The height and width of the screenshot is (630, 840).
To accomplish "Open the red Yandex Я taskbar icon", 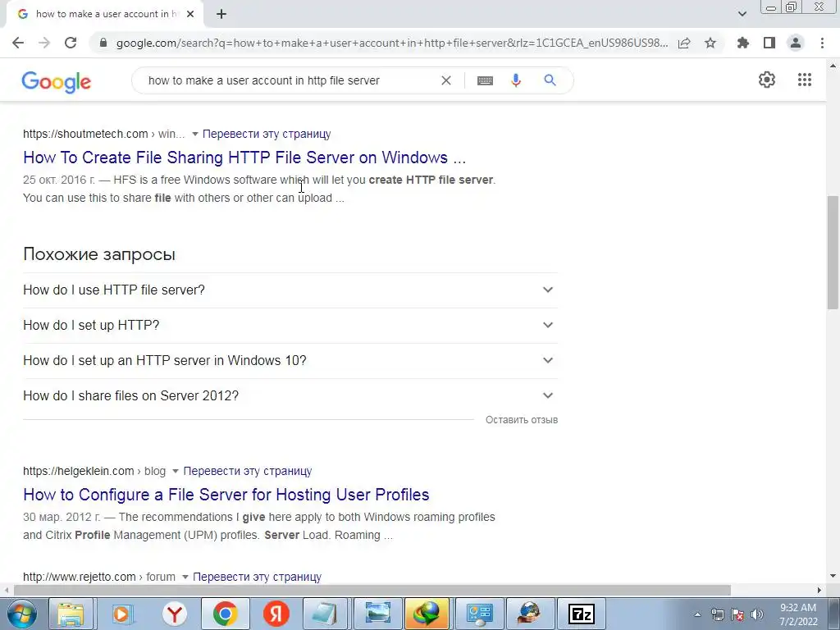I will click(x=276, y=614).
